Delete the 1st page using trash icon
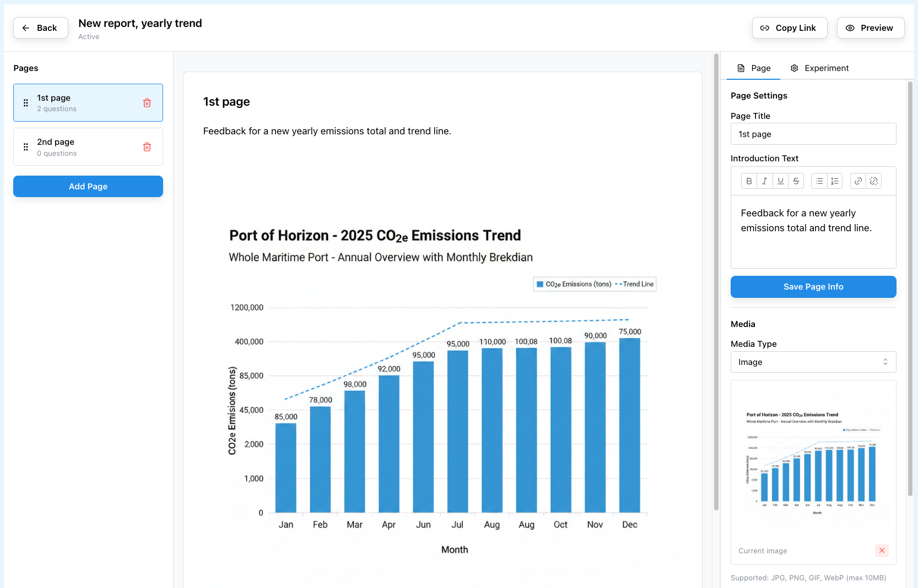Viewport: 918px width, 588px height. [147, 103]
